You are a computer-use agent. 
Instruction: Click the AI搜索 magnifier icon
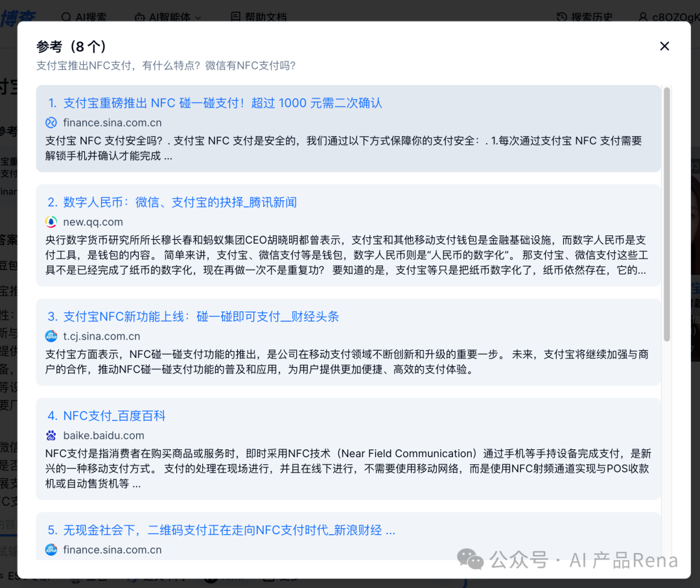pyautogui.click(x=67, y=17)
